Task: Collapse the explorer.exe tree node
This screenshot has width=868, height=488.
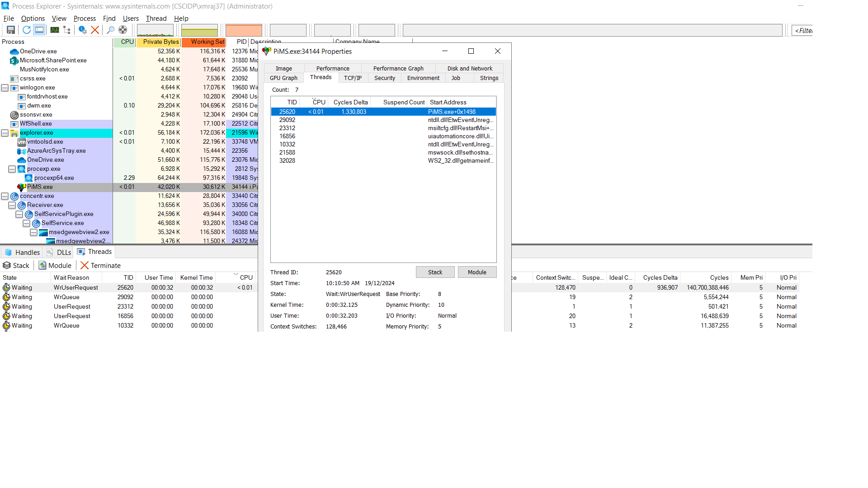Action: (5, 133)
